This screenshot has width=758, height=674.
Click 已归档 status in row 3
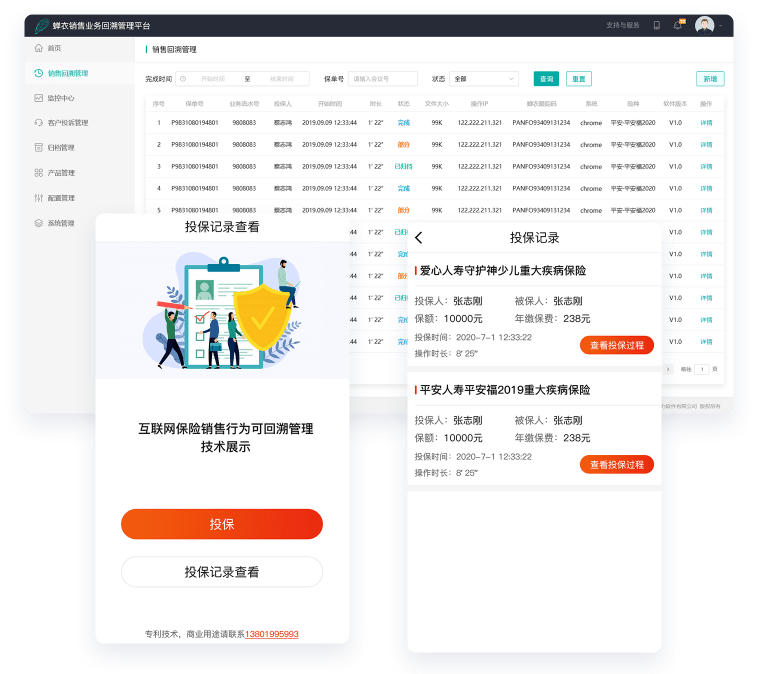404,166
